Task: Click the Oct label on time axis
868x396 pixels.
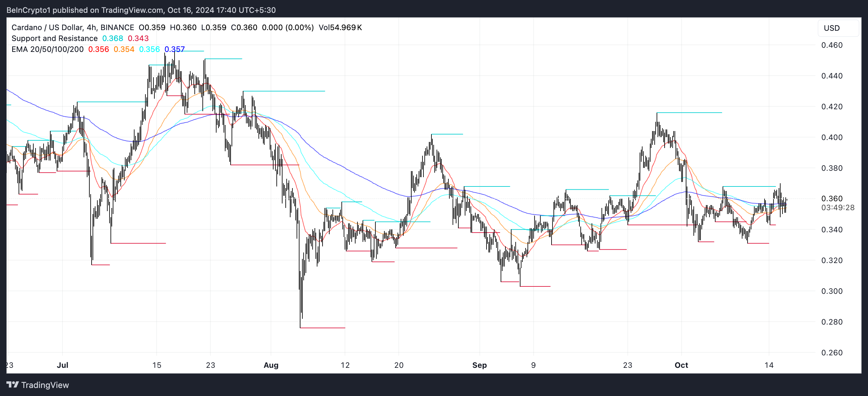Action: (681, 365)
